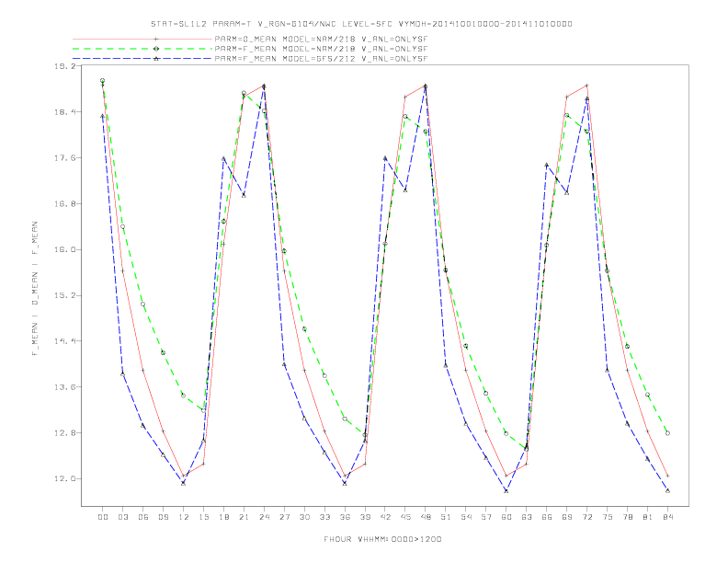The image size is (728, 563).
Task: Click forecast hour tick 06 on x-axis
Action: coord(143,517)
